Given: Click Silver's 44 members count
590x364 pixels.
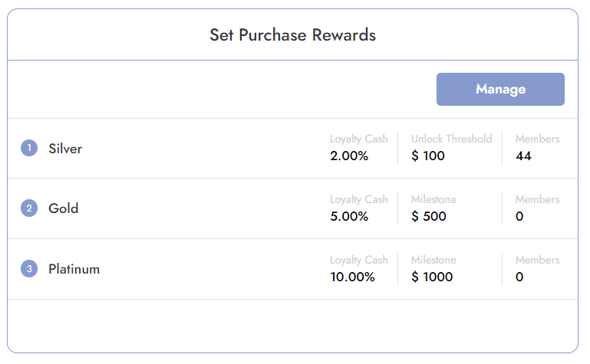Looking at the screenshot, I should 523,156.
